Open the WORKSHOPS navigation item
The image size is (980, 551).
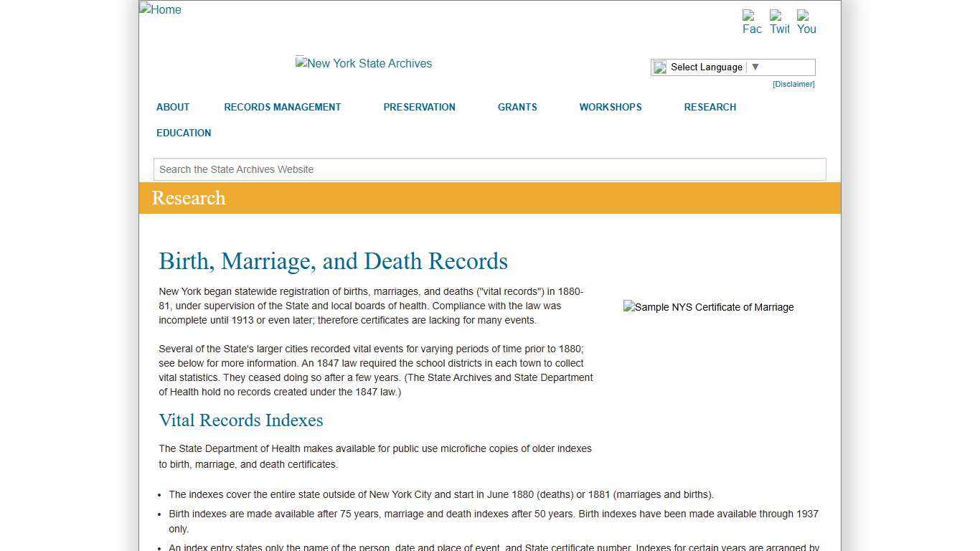click(x=610, y=107)
